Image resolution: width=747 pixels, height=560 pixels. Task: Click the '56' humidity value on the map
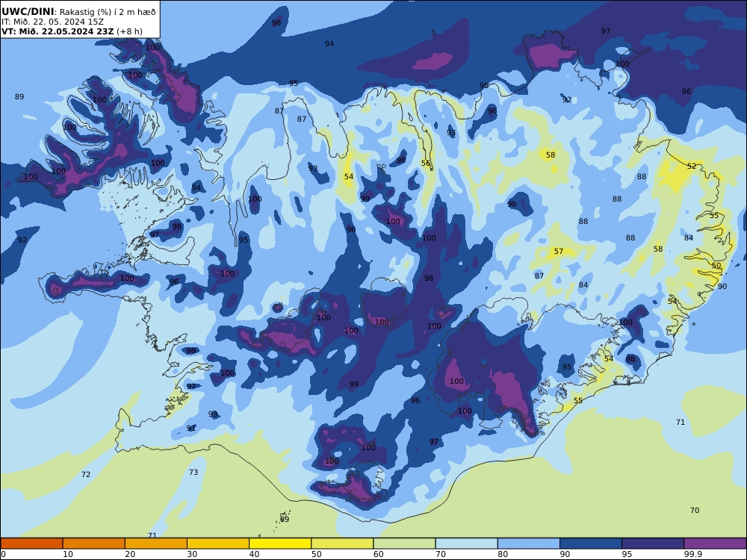tap(426, 163)
